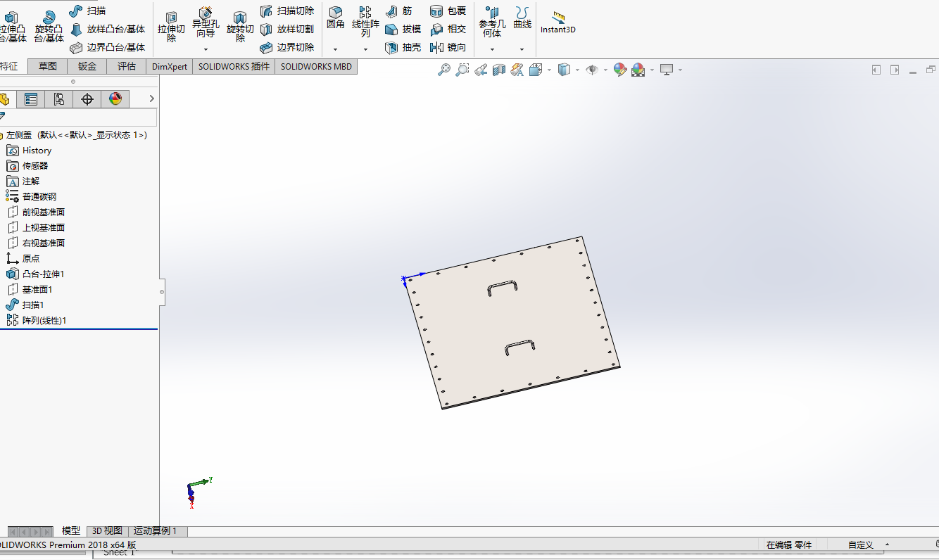
Task: Select the 扫描1 sweep feature
Action: tap(25, 305)
